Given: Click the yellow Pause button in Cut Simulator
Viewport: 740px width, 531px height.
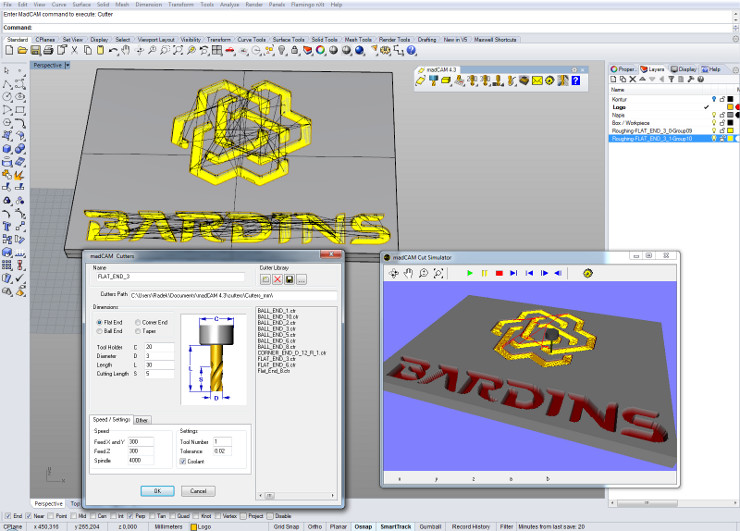Looking at the screenshot, I should click(x=484, y=273).
